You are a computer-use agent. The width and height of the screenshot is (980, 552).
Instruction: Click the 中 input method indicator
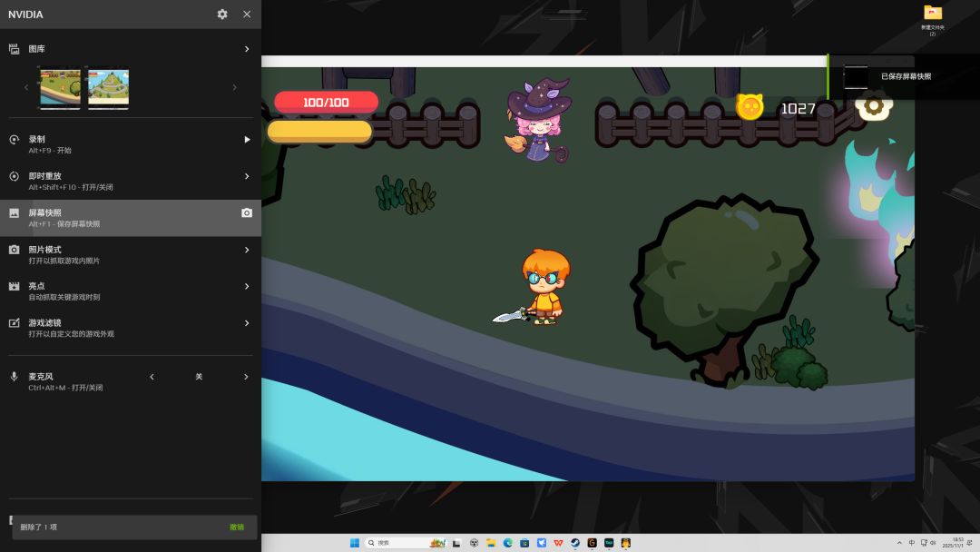coord(911,543)
